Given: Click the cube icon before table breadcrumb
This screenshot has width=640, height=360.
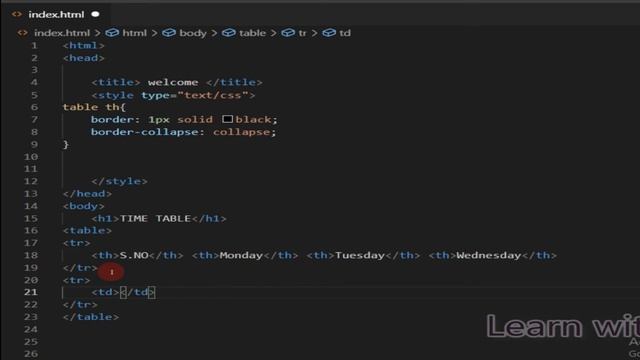Looking at the screenshot, I should [x=229, y=33].
